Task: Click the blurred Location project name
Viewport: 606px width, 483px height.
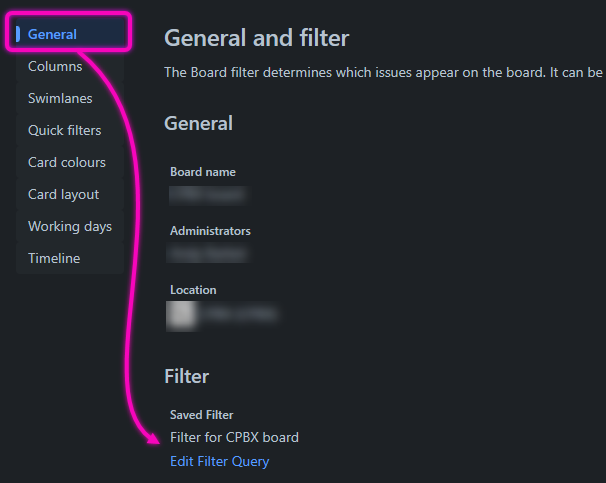Action: (x=240, y=315)
